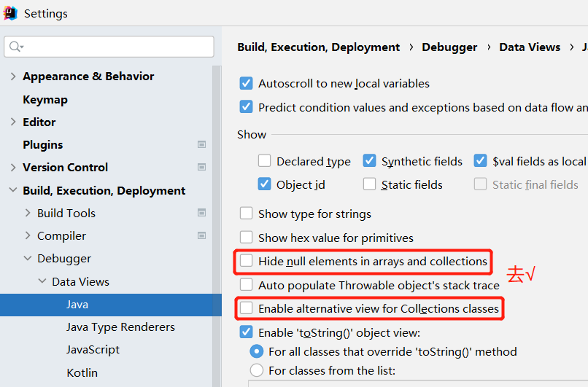The height and width of the screenshot is (387, 588).
Task: Focus the settings search field
Action: point(117,47)
